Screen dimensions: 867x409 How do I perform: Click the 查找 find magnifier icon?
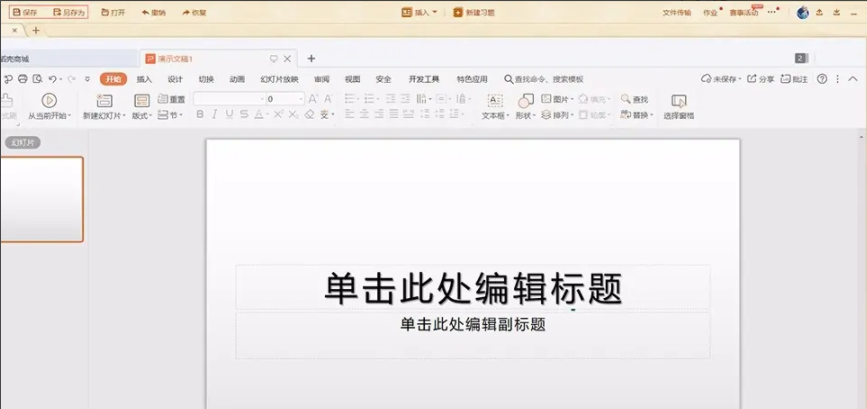pos(626,99)
